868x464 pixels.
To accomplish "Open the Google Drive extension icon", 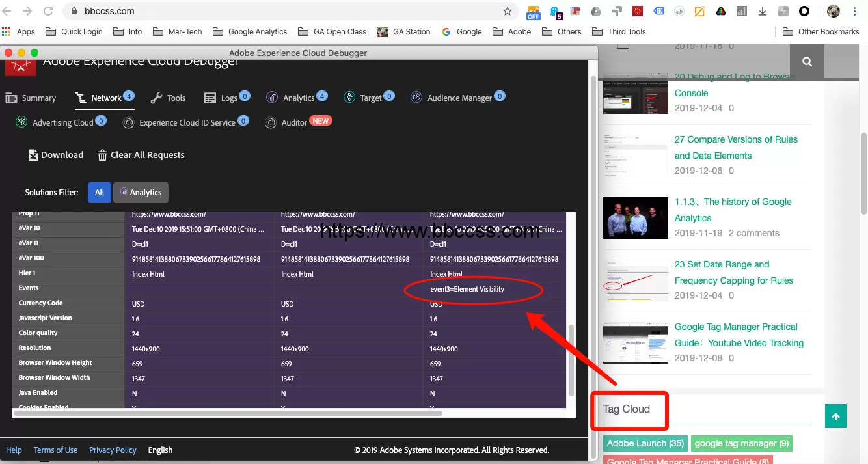I will pyautogui.click(x=595, y=11).
